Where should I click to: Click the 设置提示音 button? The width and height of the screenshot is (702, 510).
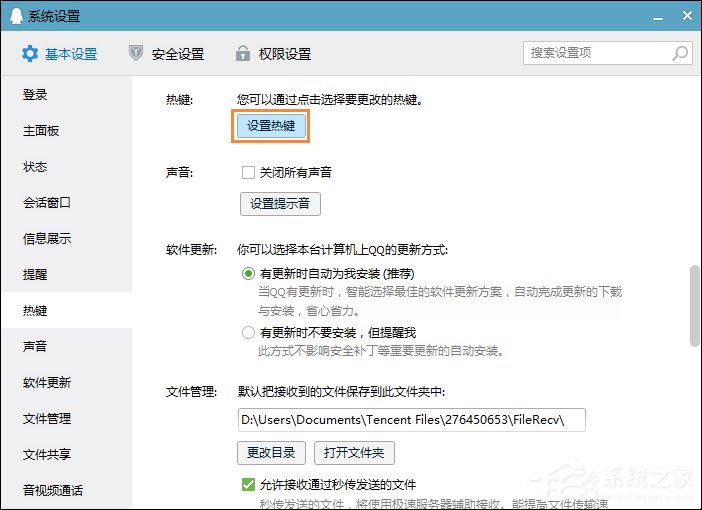tap(280, 204)
